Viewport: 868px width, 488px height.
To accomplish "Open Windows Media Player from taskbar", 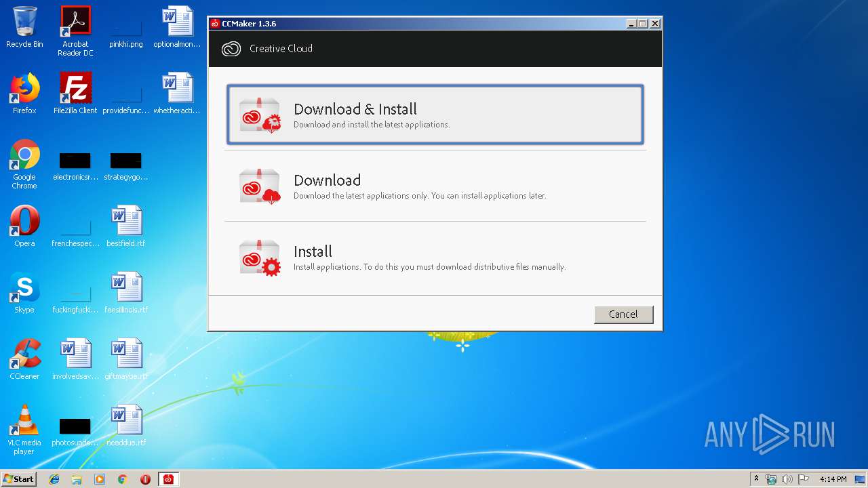I will point(100,479).
